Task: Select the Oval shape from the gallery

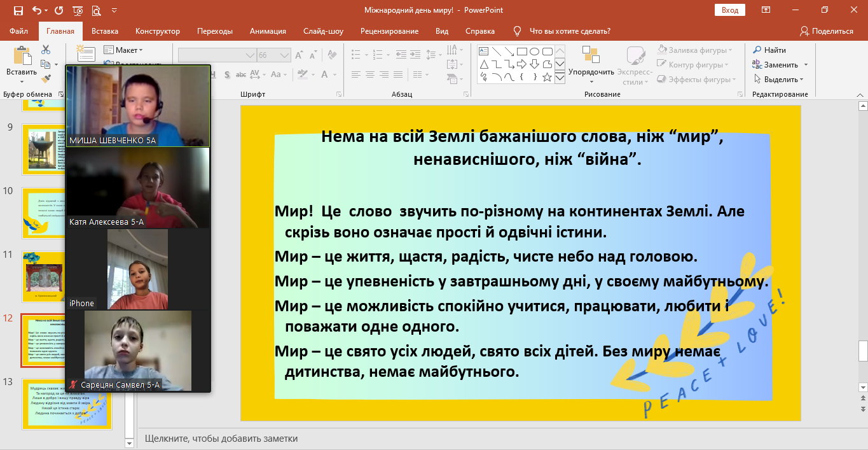Action: tap(534, 52)
